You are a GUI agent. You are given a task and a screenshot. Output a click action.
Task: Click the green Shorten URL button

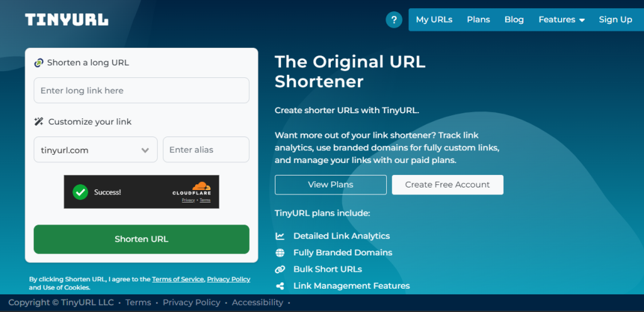tap(142, 239)
